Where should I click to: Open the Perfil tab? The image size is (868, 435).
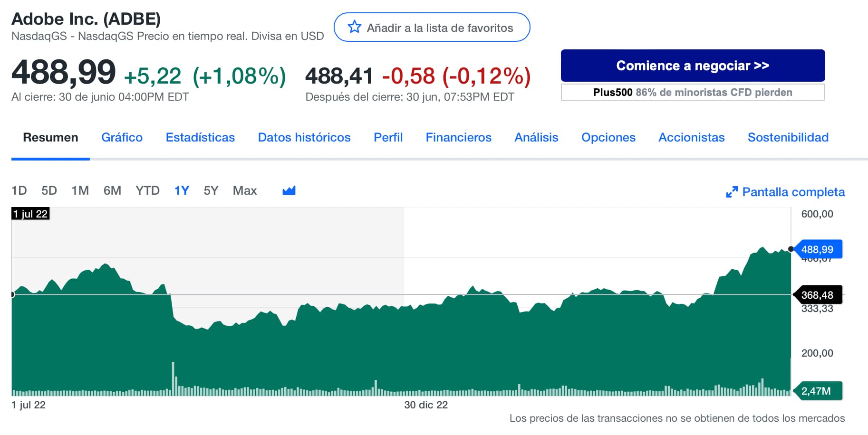coord(388,137)
